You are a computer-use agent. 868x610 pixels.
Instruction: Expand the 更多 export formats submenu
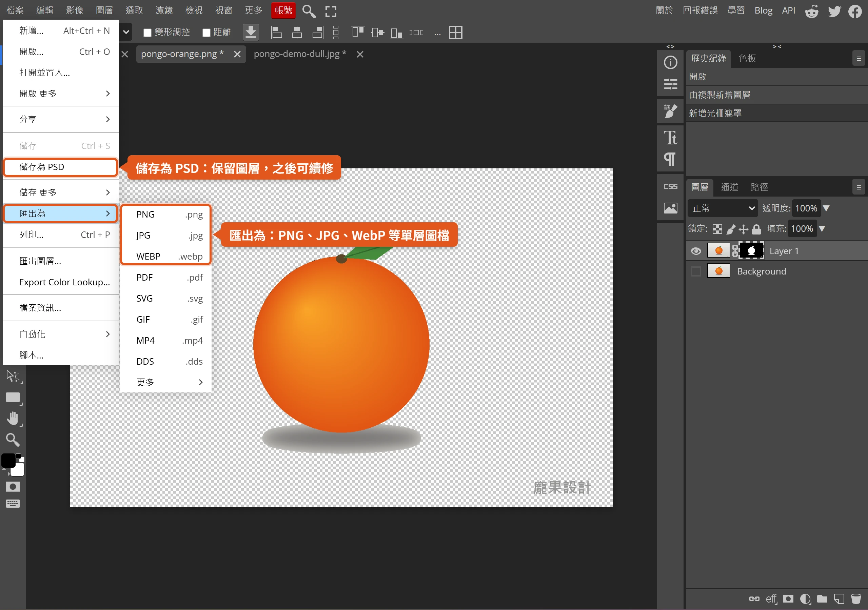(165, 382)
